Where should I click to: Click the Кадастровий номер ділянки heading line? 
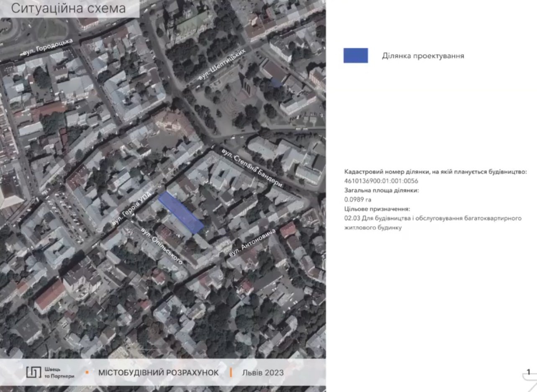[x=435, y=172]
